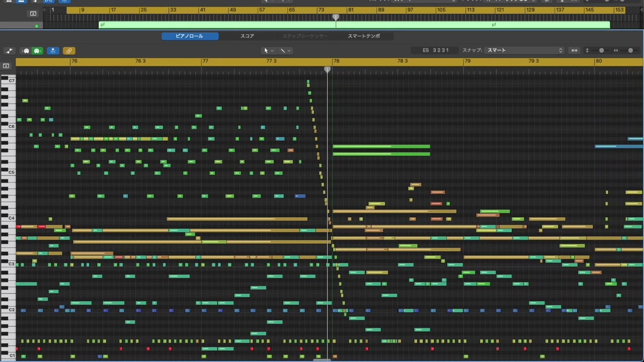Click the vertical zoom arrows icon

click(587, 50)
